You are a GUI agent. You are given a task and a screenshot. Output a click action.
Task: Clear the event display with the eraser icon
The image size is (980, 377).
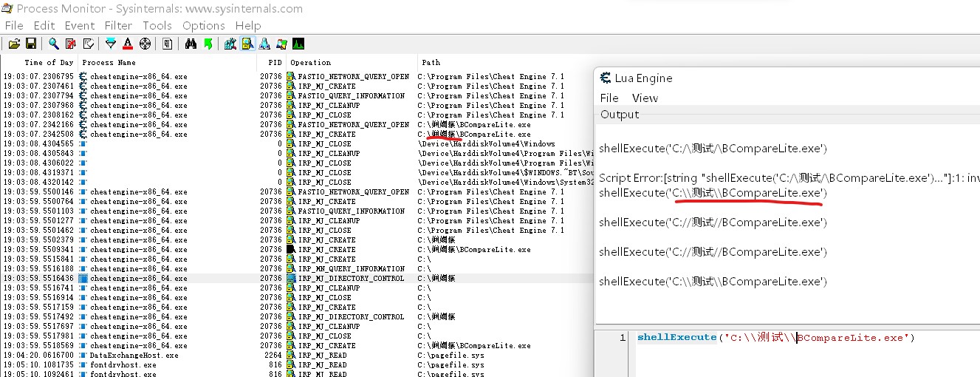89,44
